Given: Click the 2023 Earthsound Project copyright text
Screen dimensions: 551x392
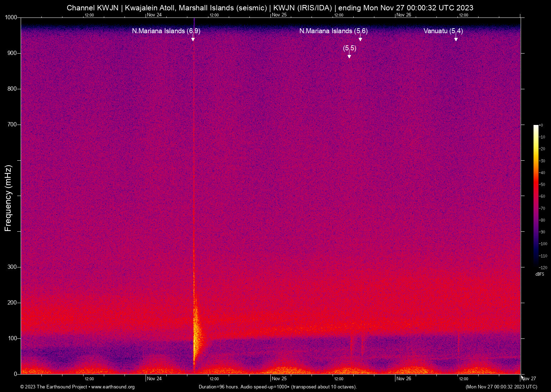Looking at the screenshot, I should click(54, 387).
